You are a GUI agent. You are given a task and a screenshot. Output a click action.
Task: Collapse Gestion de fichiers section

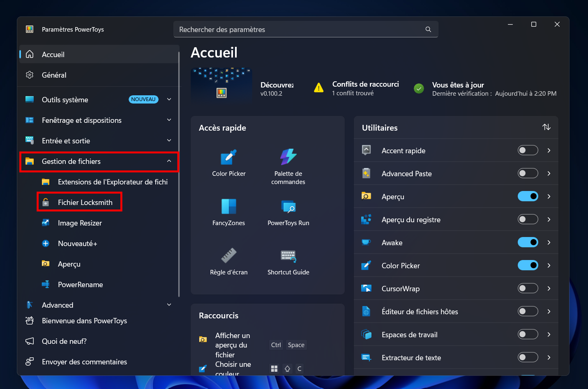[x=169, y=161]
